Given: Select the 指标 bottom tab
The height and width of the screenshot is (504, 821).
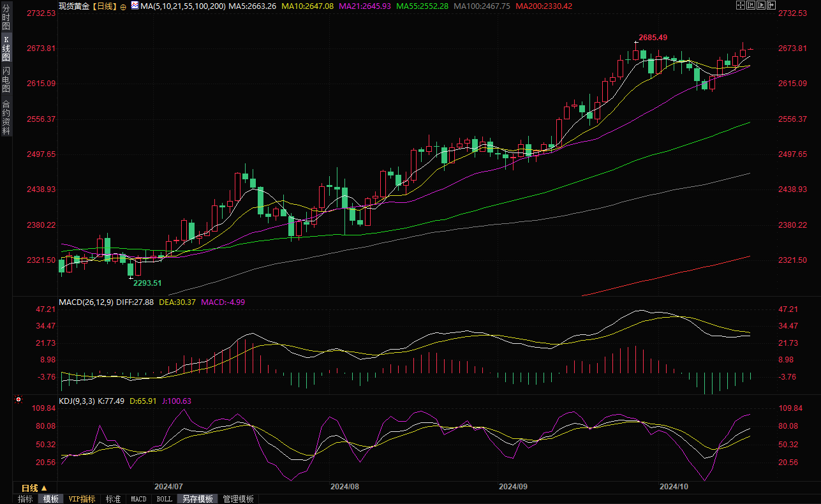Looking at the screenshot, I should [x=26, y=499].
